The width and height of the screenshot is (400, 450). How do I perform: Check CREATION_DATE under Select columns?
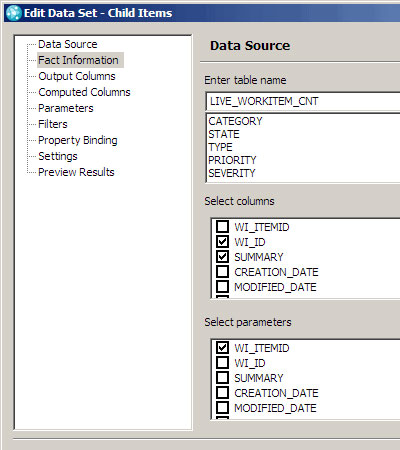222,272
